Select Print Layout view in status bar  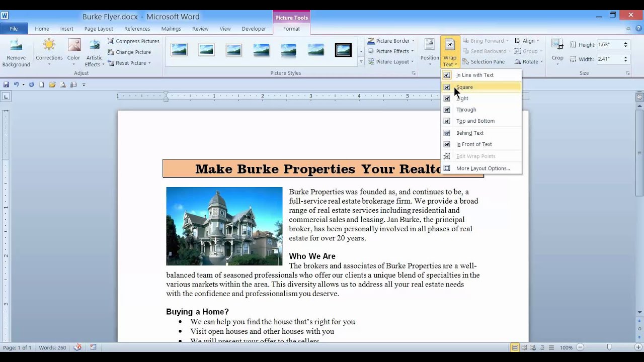(x=515, y=347)
